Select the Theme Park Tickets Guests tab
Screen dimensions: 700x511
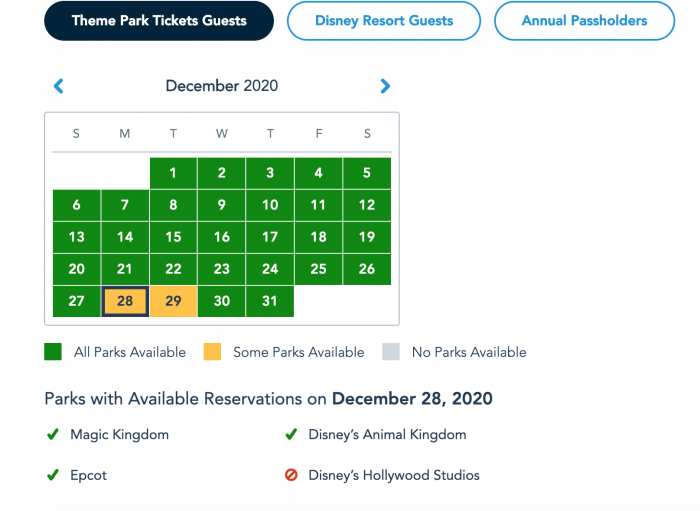click(159, 21)
